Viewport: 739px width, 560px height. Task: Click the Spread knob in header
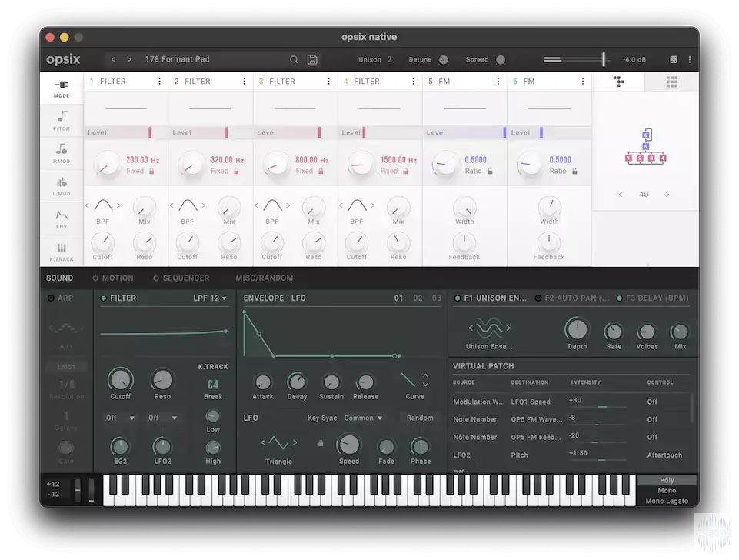(x=501, y=59)
